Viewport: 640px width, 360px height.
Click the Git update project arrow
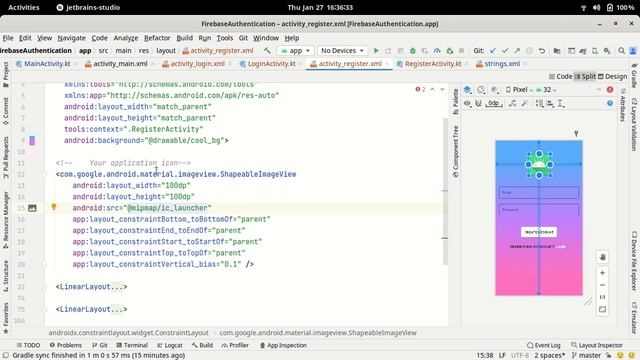click(493, 51)
